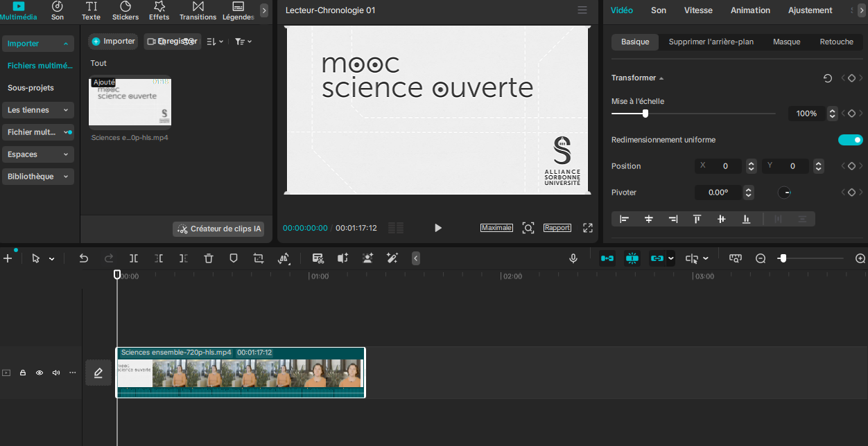Viewport: 868px width, 446px height.
Task: Switch to the Ajustement tab
Action: tap(810, 10)
